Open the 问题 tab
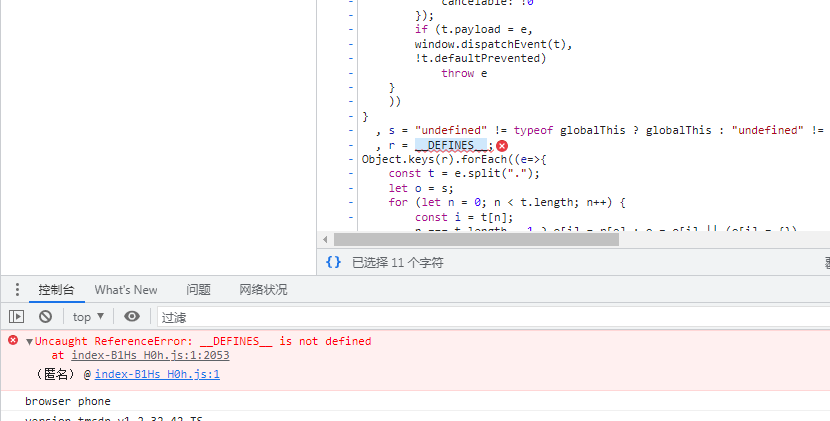Viewport: 830px width, 421px height. [x=198, y=290]
